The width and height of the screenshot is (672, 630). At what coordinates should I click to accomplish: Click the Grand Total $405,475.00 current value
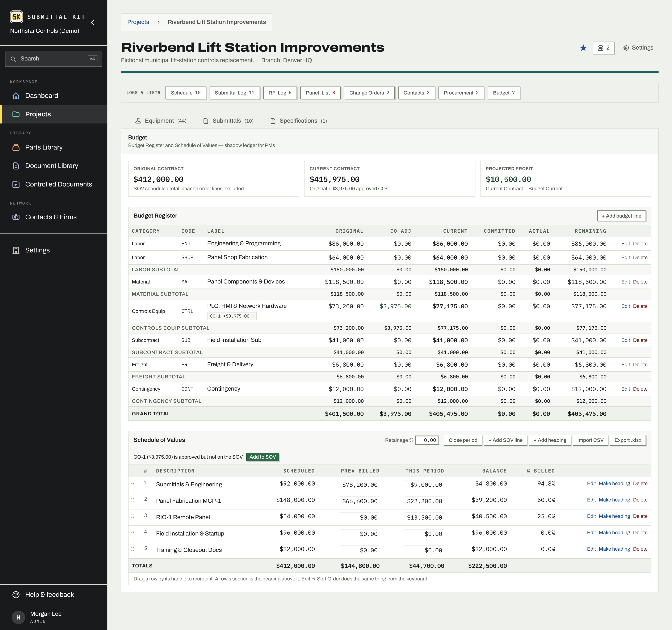click(x=448, y=414)
